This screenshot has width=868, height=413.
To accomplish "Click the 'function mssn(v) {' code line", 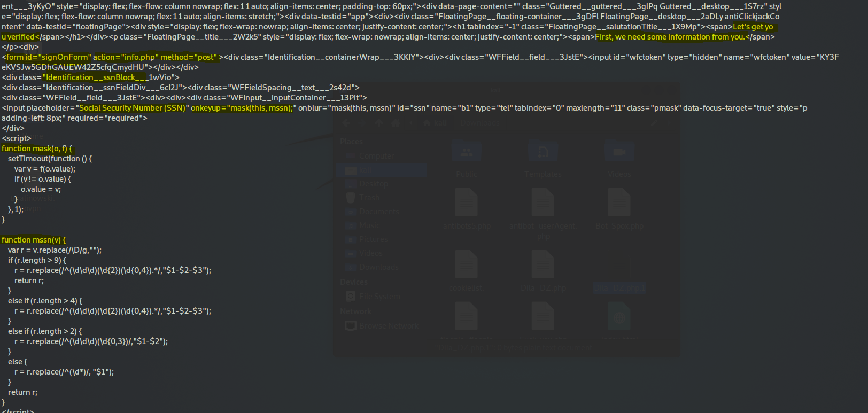I will [34, 240].
